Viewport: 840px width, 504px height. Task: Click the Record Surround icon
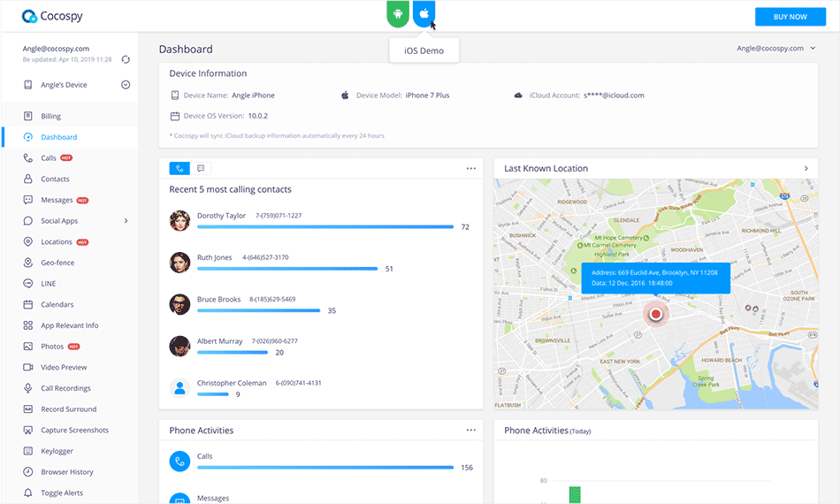(x=28, y=409)
